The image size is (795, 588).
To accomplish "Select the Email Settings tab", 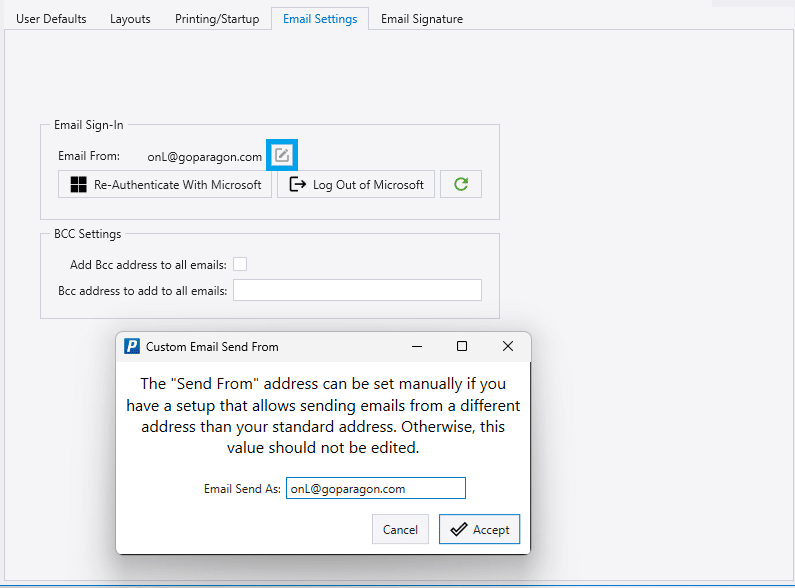I will (320, 19).
